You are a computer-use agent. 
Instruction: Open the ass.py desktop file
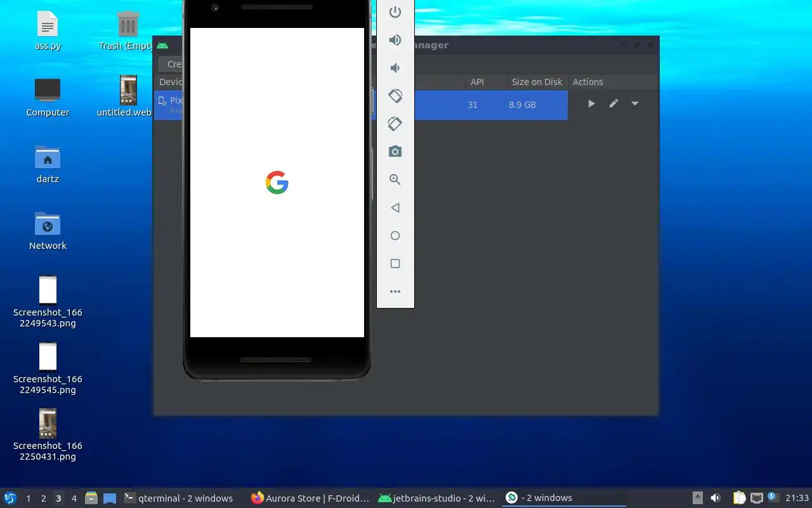pyautogui.click(x=48, y=32)
